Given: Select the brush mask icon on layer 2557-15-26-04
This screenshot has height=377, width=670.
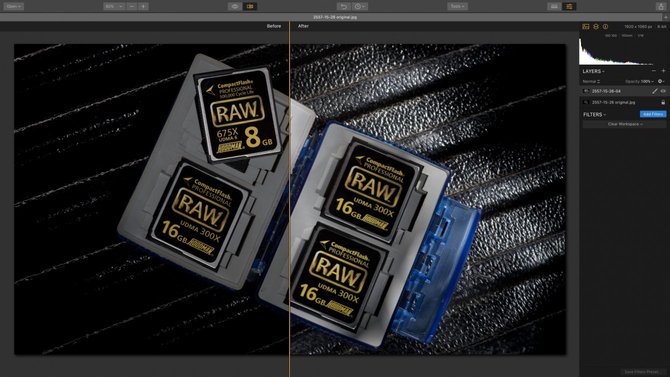Looking at the screenshot, I should coord(655,91).
